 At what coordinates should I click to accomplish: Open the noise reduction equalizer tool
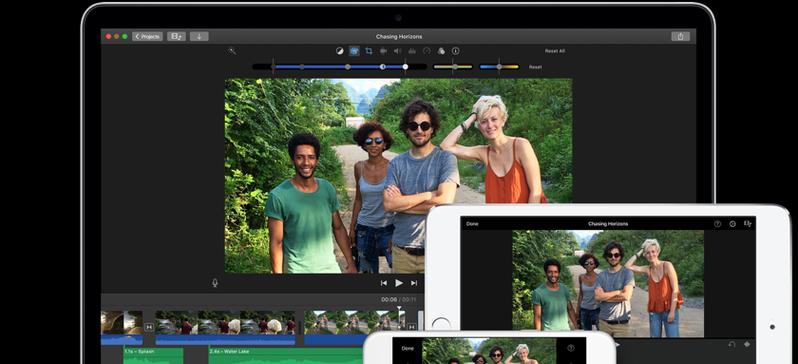[x=412, y=51]
